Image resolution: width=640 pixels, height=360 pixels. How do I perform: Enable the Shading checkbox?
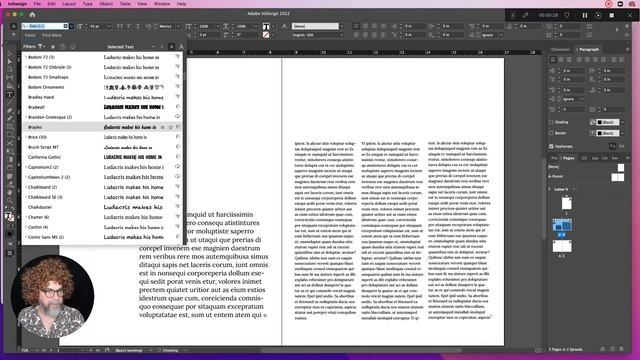tap(551, 122)
